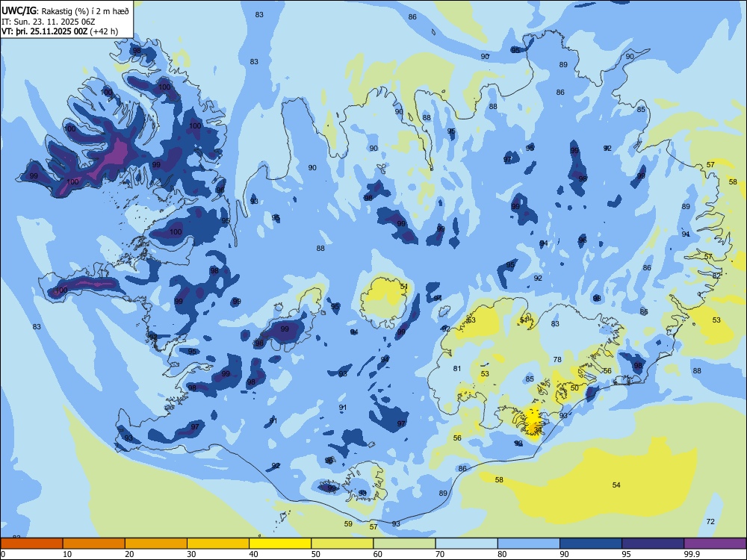The height and width of the screenshot is (560, 747).
Task: Click the colour scale tick label '20'
Action: tap(129, 554)
